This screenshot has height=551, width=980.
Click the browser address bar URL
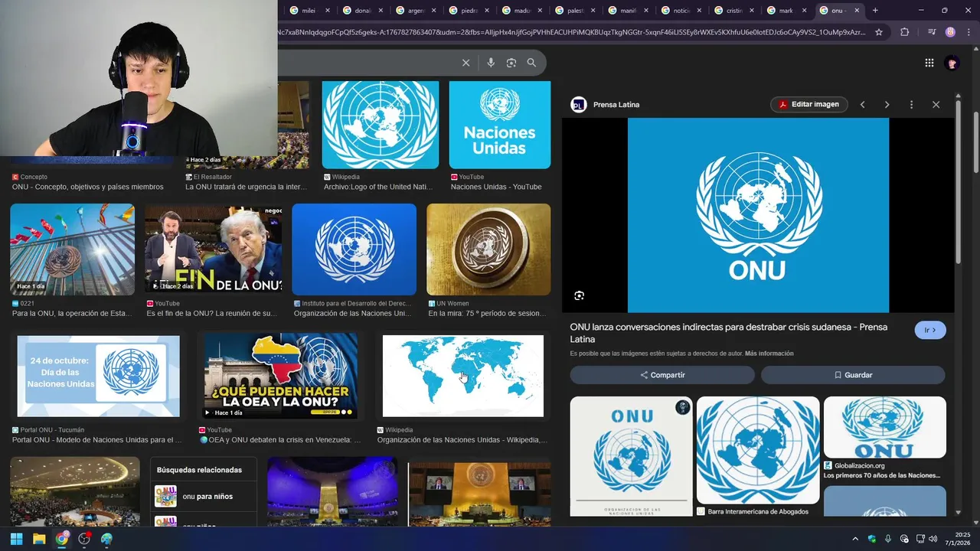point(573,32)
